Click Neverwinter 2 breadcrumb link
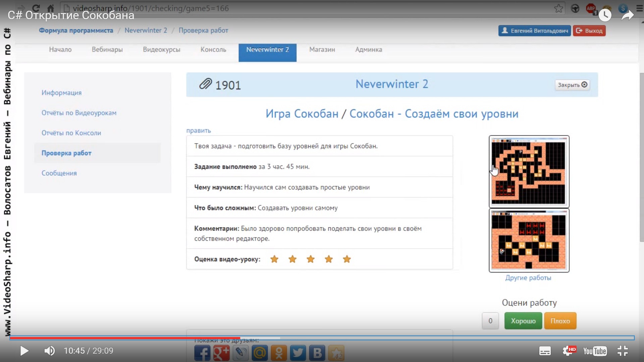Viewport: 644px width, 362px height. coord(146,31)
